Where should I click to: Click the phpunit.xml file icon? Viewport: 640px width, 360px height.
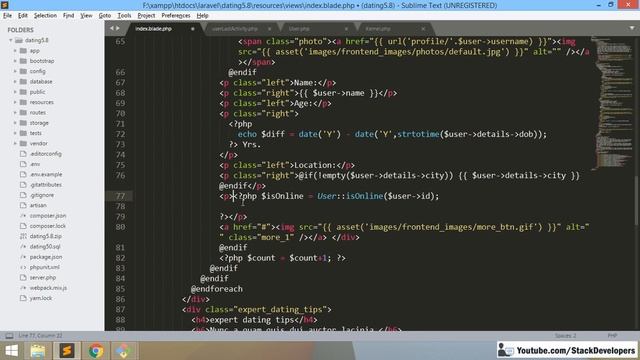pos(23,267)
